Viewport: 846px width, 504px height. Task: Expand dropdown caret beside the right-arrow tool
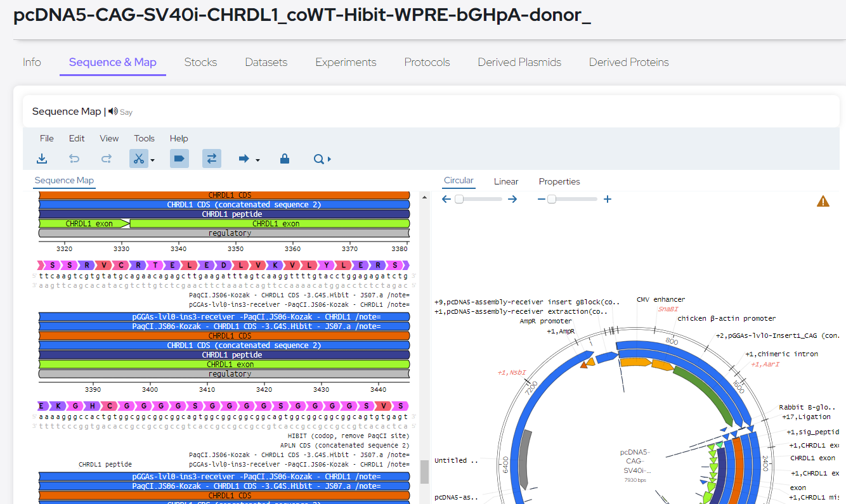[257, 160]
